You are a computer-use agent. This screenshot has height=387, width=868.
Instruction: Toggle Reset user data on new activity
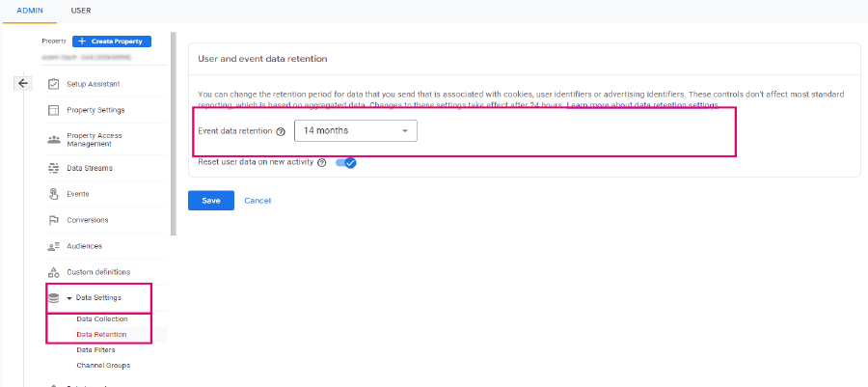point(346,163)
